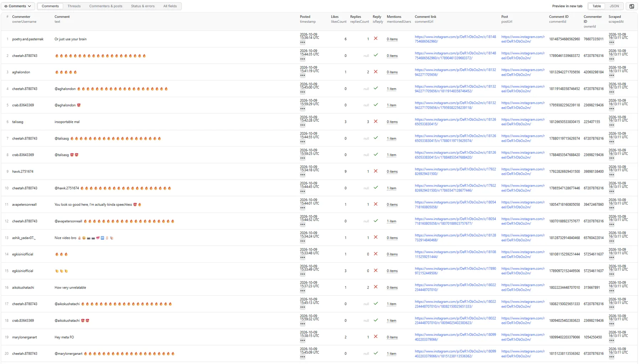Click Preview in new tab
The width and height of the screenshot is (641, 364).
[567, 6]
